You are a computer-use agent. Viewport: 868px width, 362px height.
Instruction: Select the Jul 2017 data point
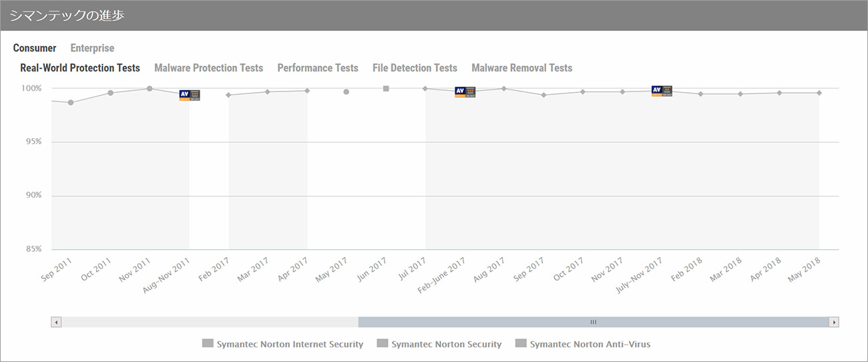pyautogui.click(x=425, y=88)
